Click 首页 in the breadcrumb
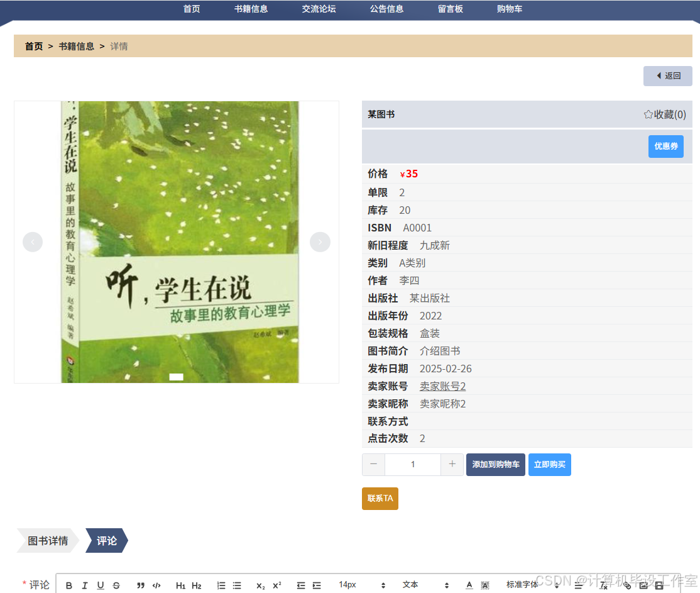 34,46
